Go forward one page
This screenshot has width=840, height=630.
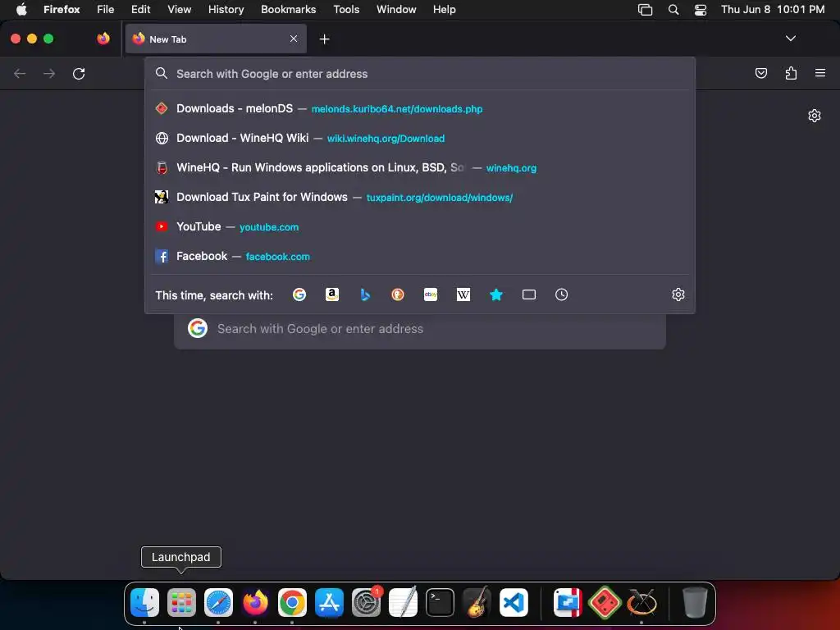pos(49,73)
